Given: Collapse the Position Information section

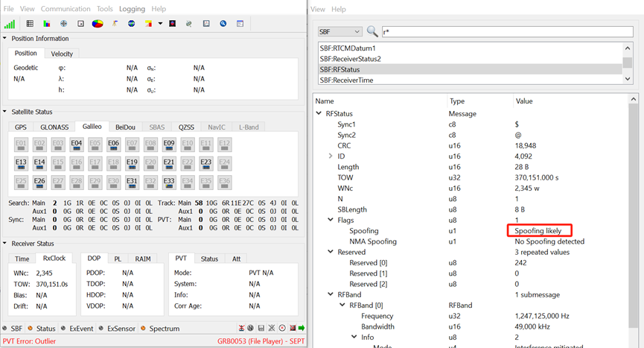Looking at the screenshot, I should click(x=5, y=38).
